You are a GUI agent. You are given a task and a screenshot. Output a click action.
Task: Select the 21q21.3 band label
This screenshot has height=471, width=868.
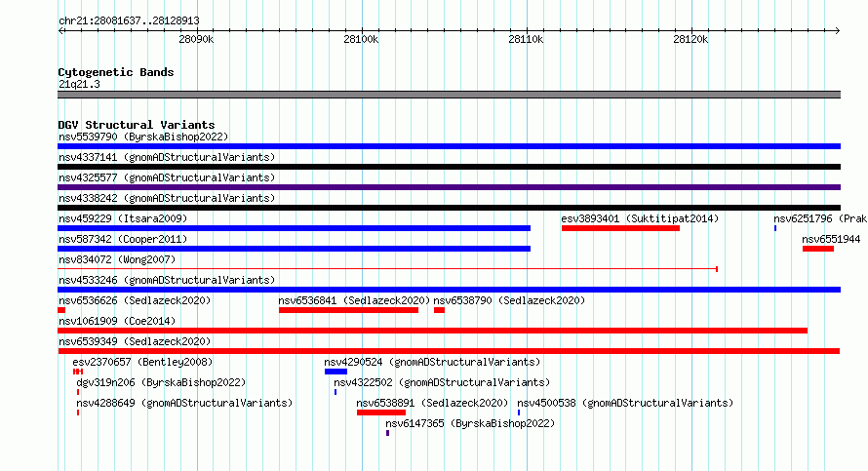[x=79, y=84]
